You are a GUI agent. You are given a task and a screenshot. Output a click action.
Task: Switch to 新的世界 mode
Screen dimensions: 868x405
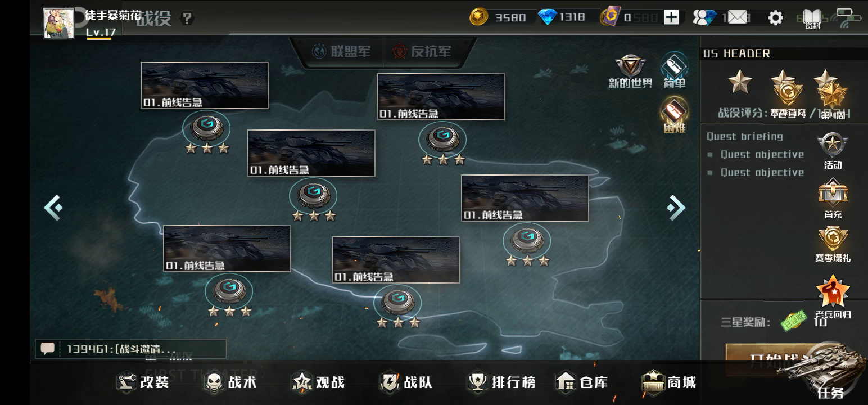click(630, 71)
